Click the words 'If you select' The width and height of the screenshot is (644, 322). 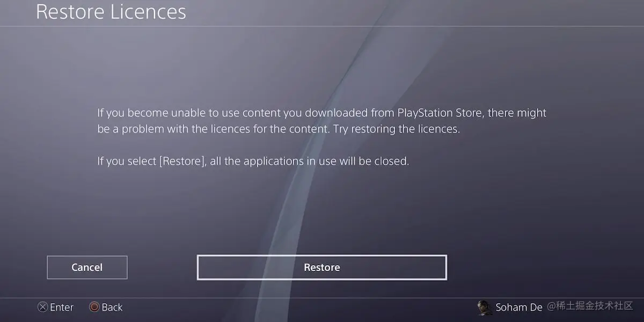(x=127, y=161)
